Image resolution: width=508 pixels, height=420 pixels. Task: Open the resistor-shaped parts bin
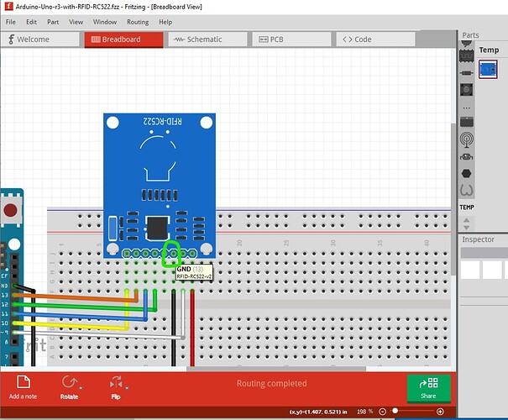467,72
